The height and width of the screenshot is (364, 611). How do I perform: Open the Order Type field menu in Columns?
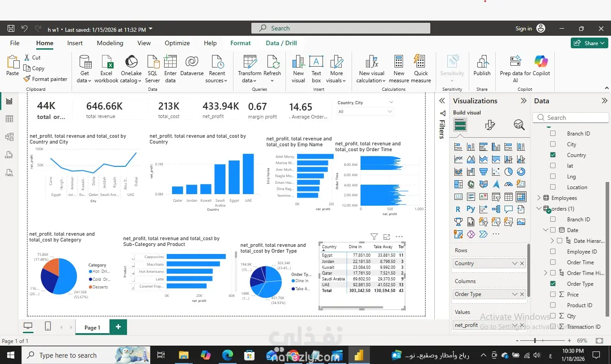pos(514,294)
